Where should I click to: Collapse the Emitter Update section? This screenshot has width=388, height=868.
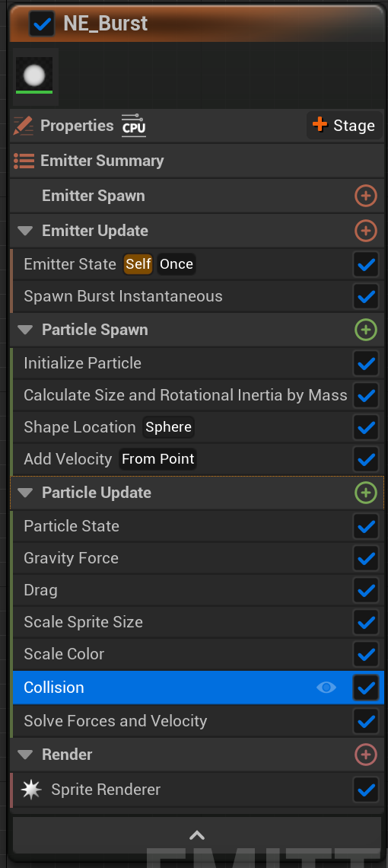pyautogui.click(x=25, y=231)
